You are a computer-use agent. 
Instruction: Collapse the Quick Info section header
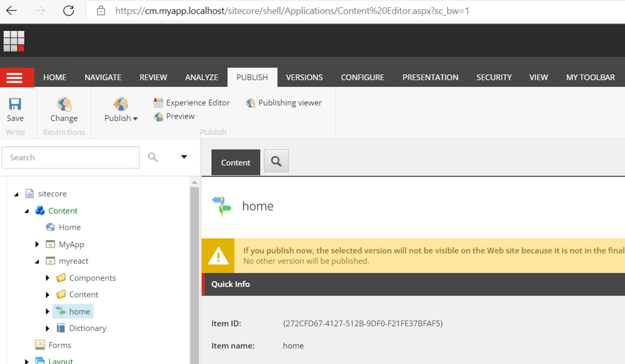click(413, 284)
